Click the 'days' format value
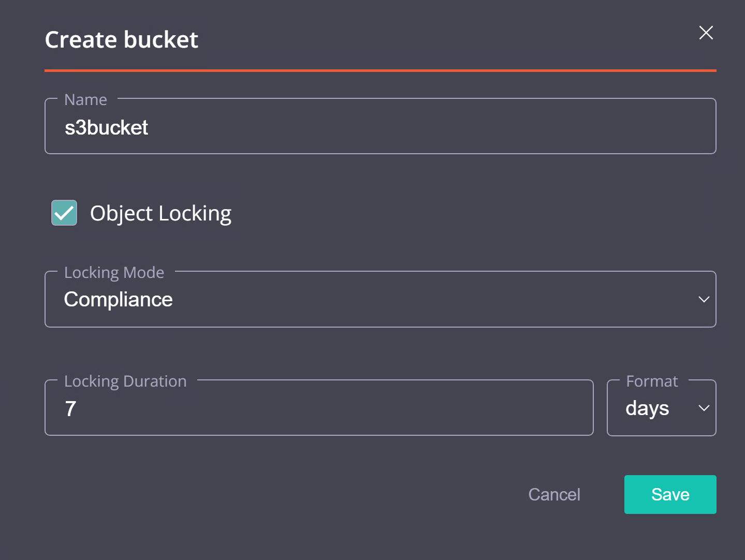 (x=647, y=408)
